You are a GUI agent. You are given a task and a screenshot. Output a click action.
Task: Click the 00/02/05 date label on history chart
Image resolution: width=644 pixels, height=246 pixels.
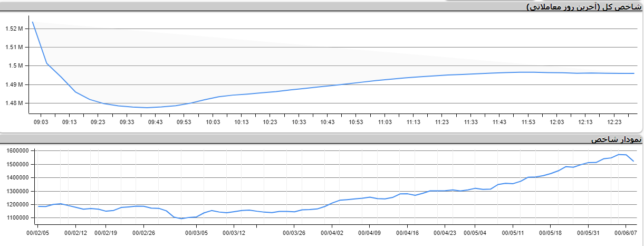click(38, 232)
